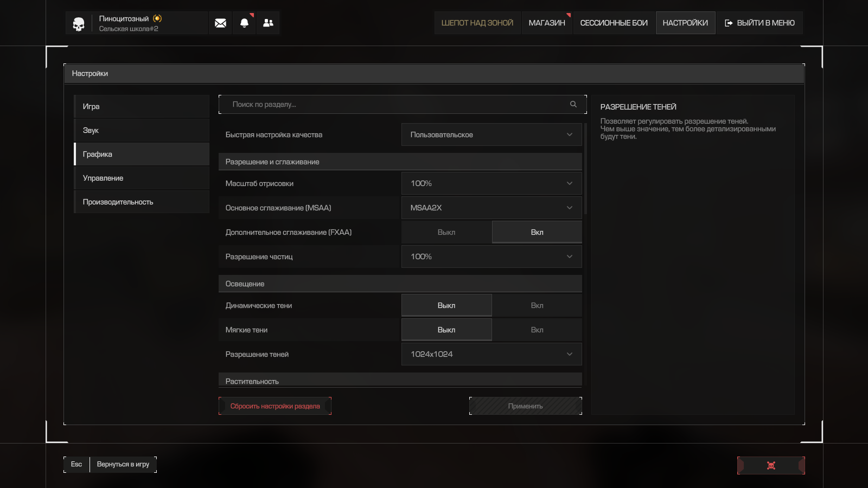Viewport: 868px width, 488px height.
Task: Open the mail envelope icon
Action: coord(220,23)
